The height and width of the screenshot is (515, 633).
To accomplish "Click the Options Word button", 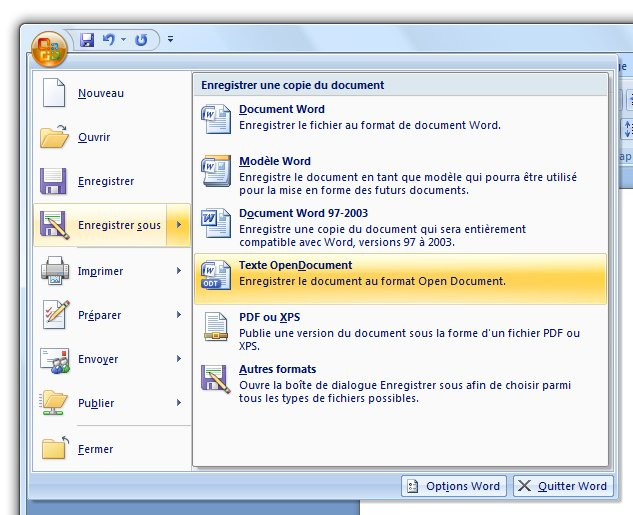I will click(x=454, y=486).
